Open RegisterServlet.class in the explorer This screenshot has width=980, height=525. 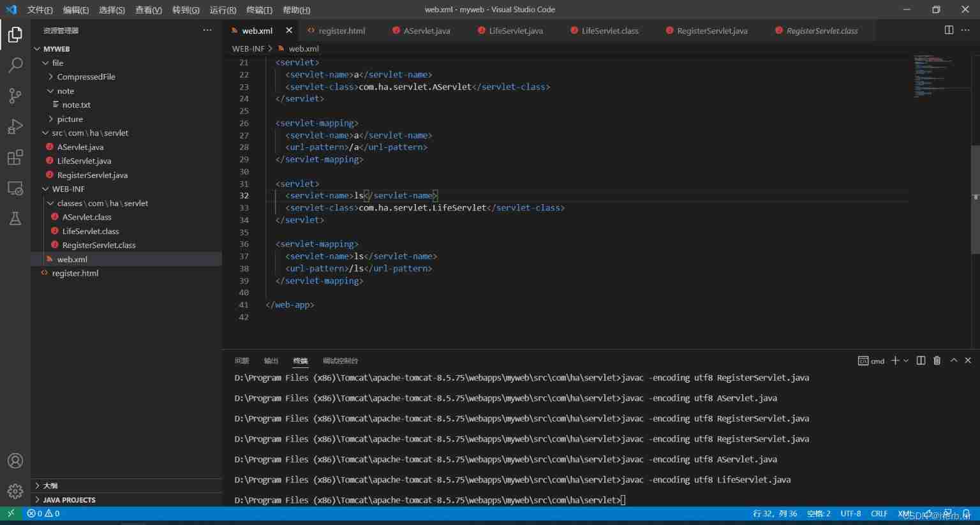click(x=99, y=246)
